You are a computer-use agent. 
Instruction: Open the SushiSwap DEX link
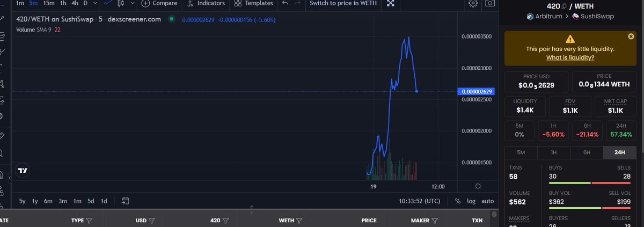pyautogui.click(x=594, y=16)
